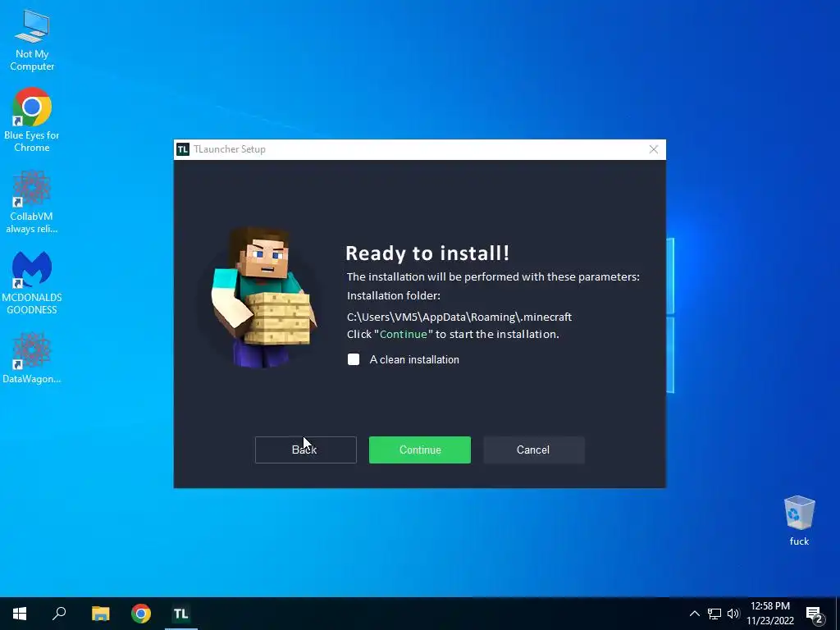Click the Minecraft Steve character image
The image size is (840, 630).
pyautogui.click(x=262, y=297)
